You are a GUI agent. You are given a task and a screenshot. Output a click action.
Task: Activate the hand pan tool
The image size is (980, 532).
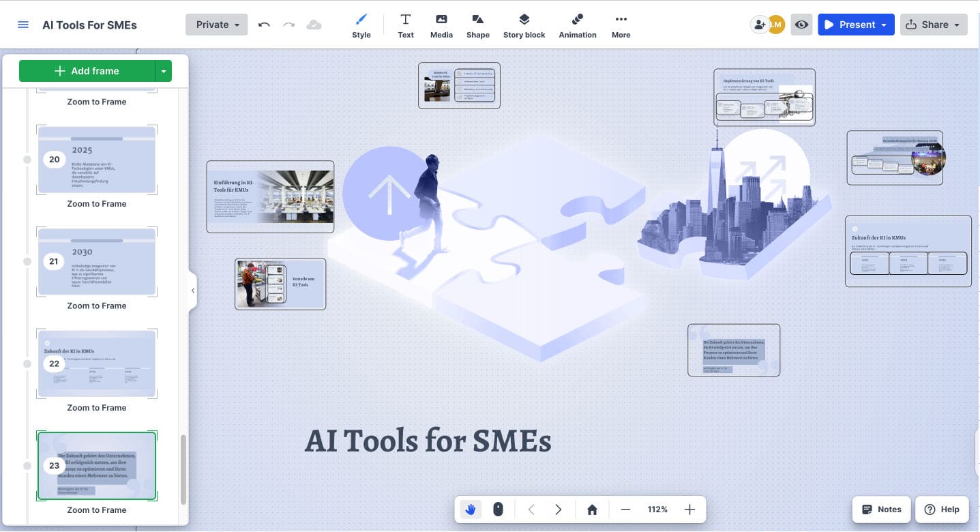470,509
